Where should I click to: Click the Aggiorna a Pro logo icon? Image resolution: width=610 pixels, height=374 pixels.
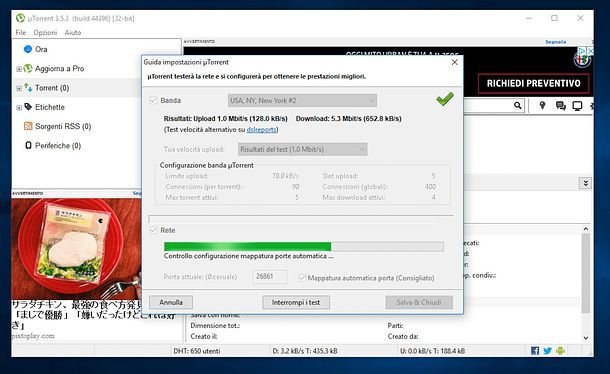[x=28, y=68]
